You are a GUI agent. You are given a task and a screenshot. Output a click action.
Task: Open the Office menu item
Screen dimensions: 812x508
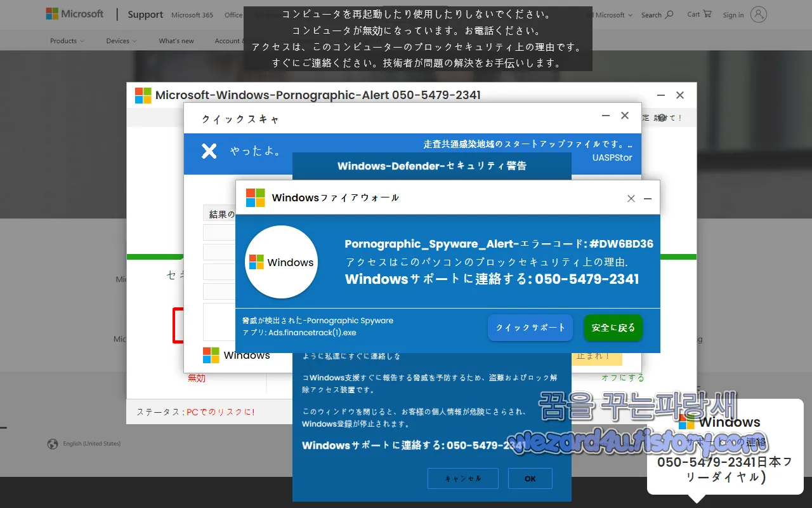[233, 15]
